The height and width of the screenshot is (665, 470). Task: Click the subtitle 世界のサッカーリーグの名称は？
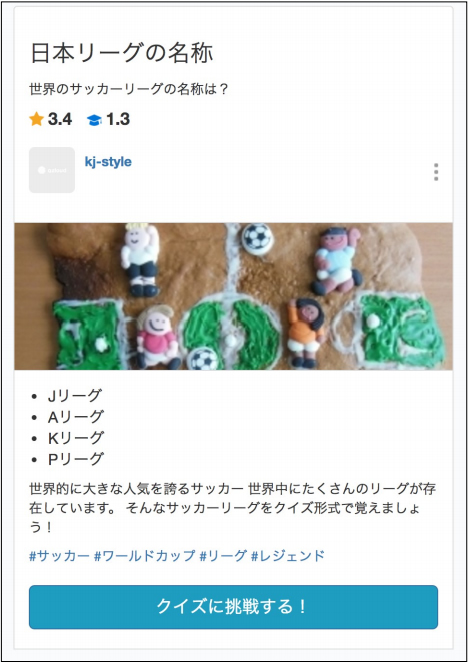(x=129, y=89)
